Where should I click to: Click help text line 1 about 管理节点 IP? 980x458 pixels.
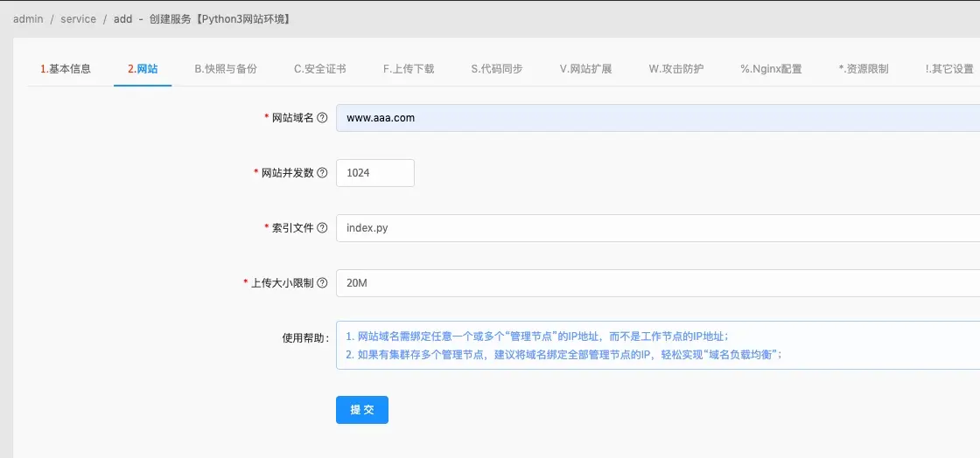coord(537,337)
